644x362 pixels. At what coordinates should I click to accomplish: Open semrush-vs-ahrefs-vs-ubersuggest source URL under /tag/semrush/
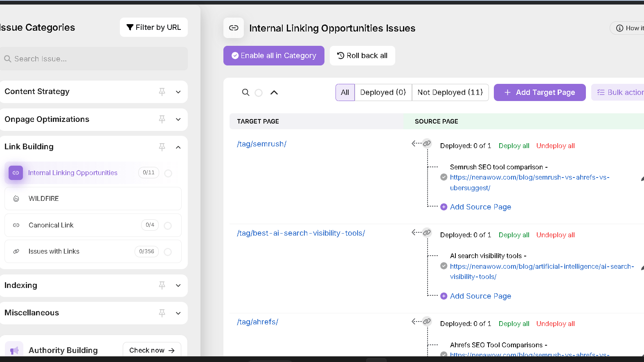coord(530,182)
